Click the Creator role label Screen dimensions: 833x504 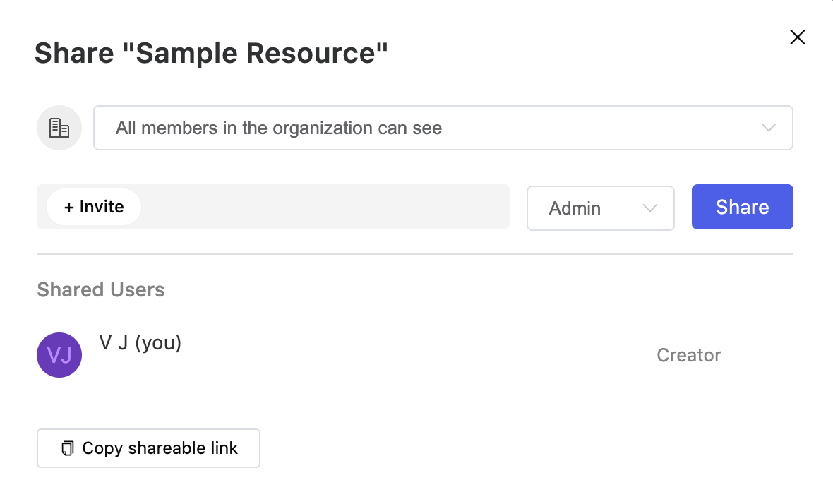(x=688, y=355)
